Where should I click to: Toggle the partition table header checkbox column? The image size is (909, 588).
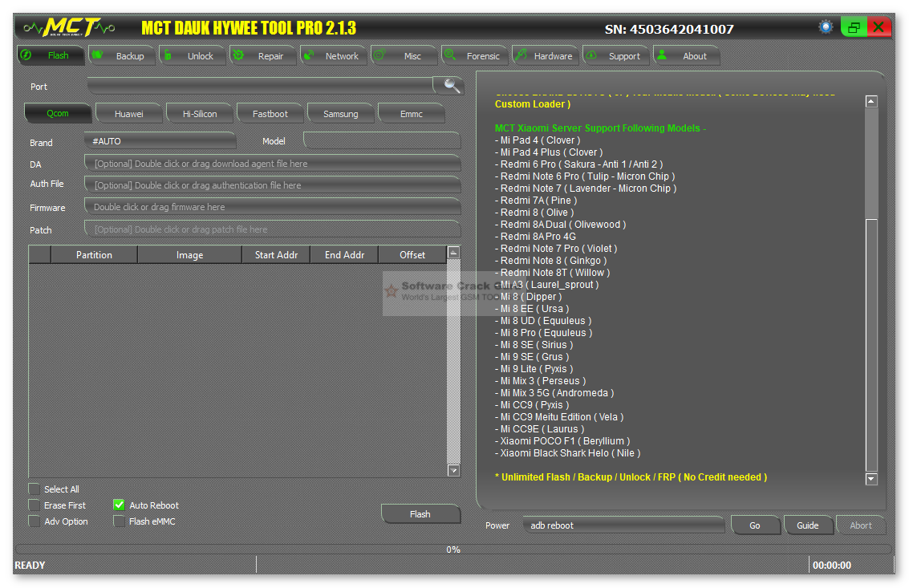click(x=39, y=254)
